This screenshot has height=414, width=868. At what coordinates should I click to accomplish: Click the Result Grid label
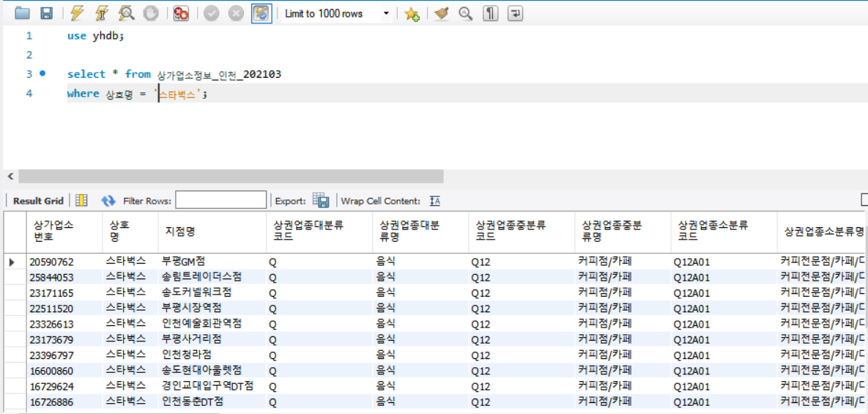click(38, 201)
